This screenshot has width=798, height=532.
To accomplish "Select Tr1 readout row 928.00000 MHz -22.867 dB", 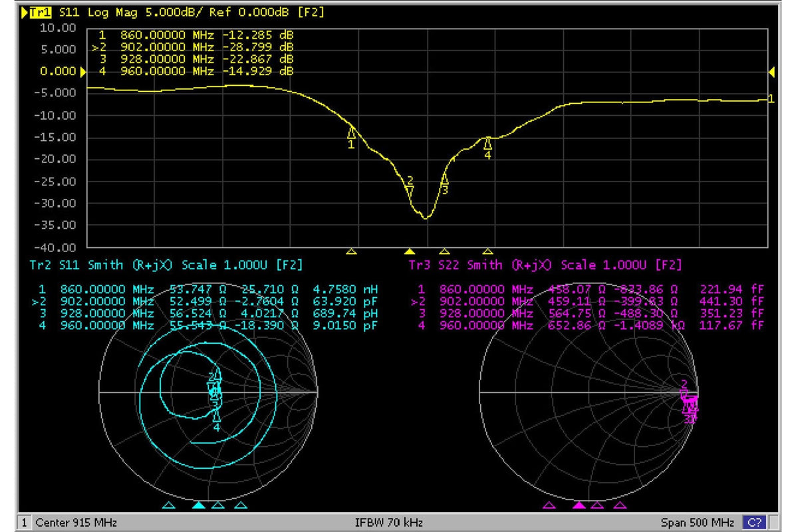I will coord(196,59).
